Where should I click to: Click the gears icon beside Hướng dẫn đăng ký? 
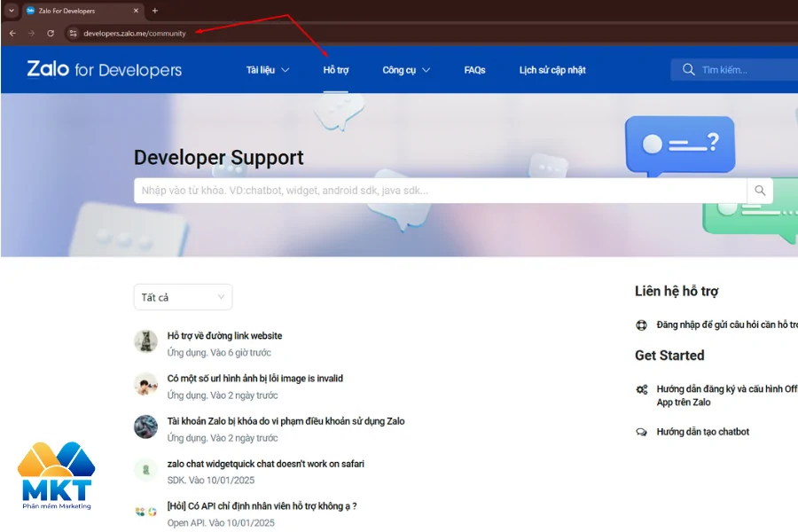coord(641,389)
